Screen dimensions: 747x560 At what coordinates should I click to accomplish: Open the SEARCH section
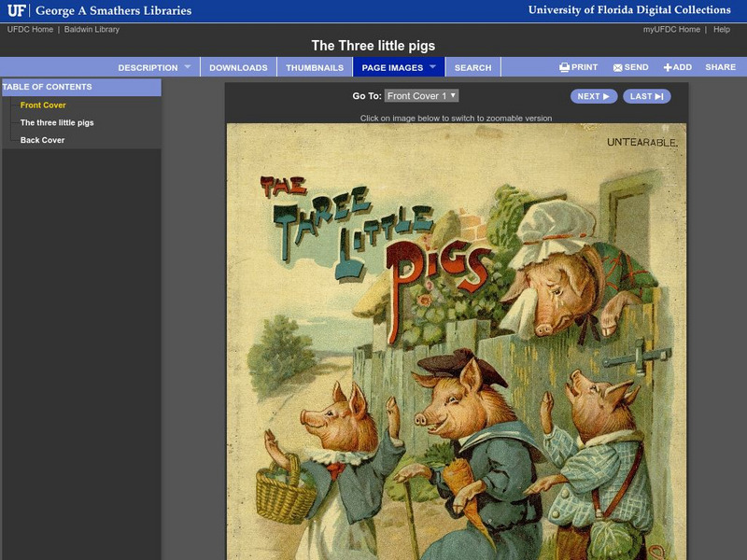pos(472,66)
